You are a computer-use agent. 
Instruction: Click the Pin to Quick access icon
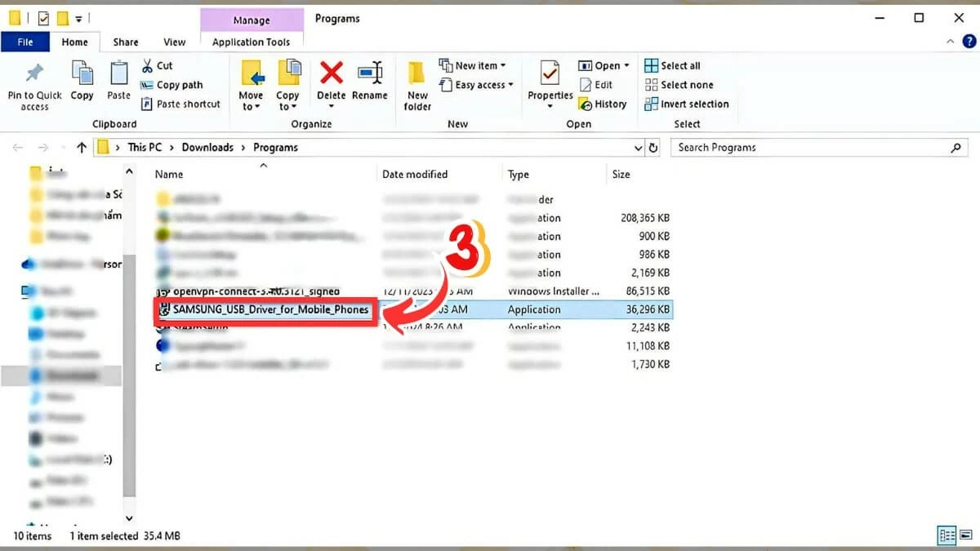[34, 74]
